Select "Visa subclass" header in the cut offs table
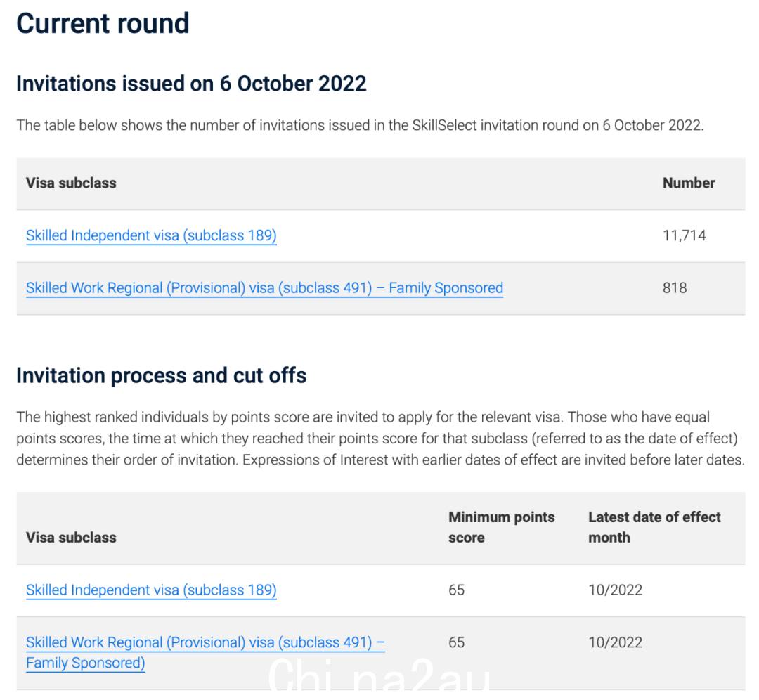The image size is (759, 700). 71,538
